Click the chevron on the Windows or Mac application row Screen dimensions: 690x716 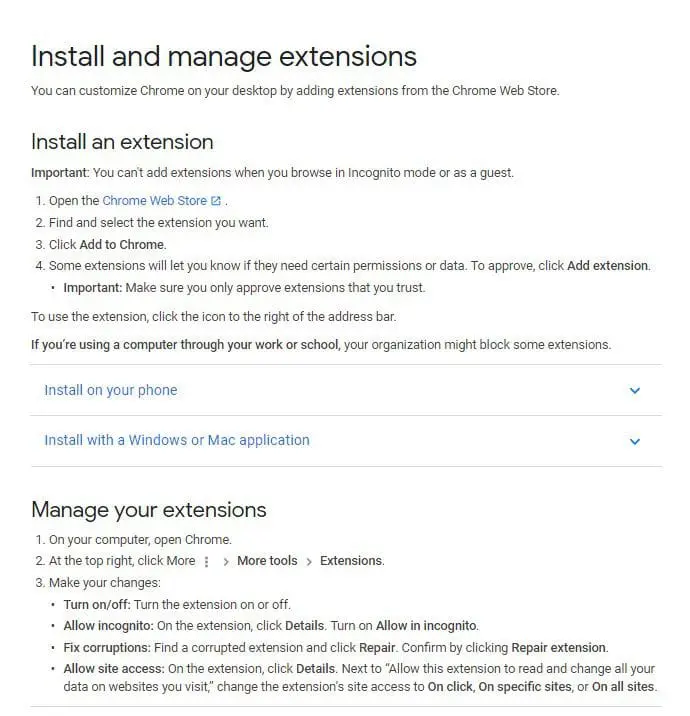[x=635, y=442]
